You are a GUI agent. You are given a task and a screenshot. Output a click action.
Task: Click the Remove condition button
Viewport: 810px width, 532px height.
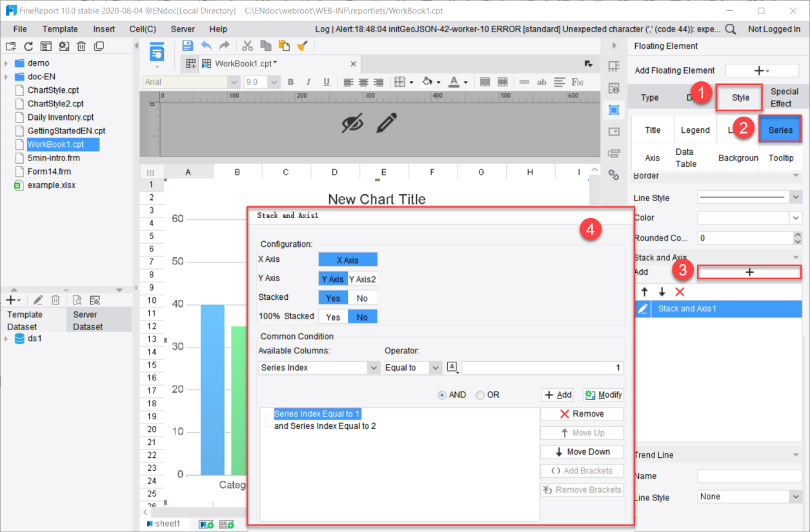582,414
